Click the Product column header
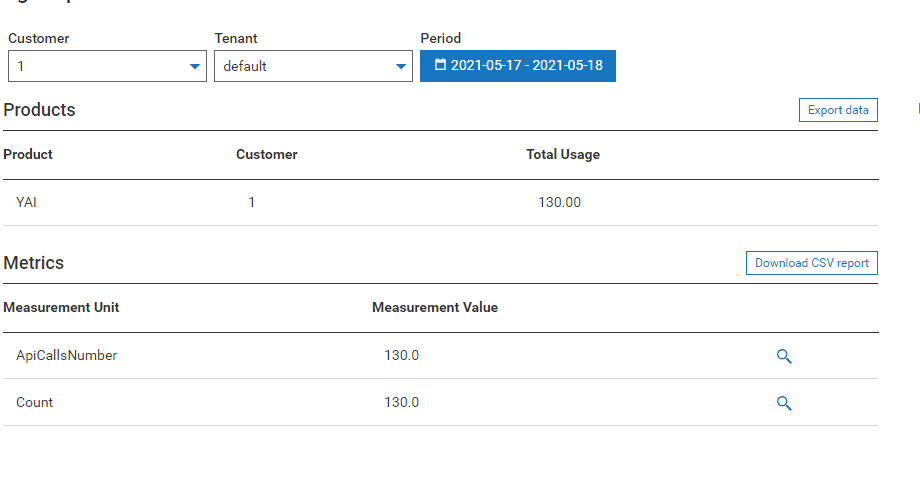Screen dimensions: 920x490 coord(28,154)
